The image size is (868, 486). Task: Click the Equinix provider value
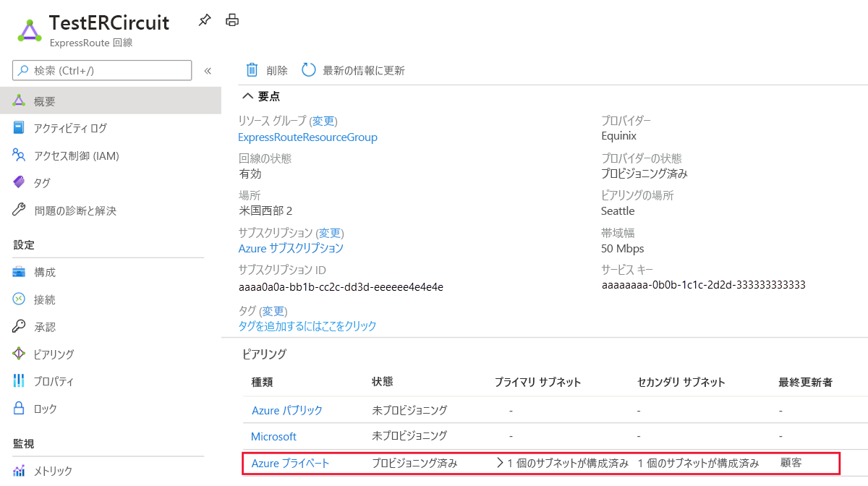pyautogui.click(x=618, y=136)
